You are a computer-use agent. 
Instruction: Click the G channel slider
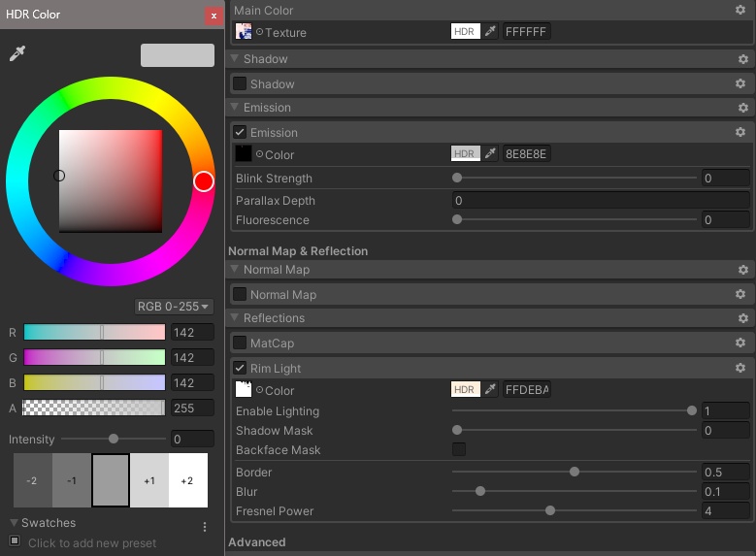(94, 357)
